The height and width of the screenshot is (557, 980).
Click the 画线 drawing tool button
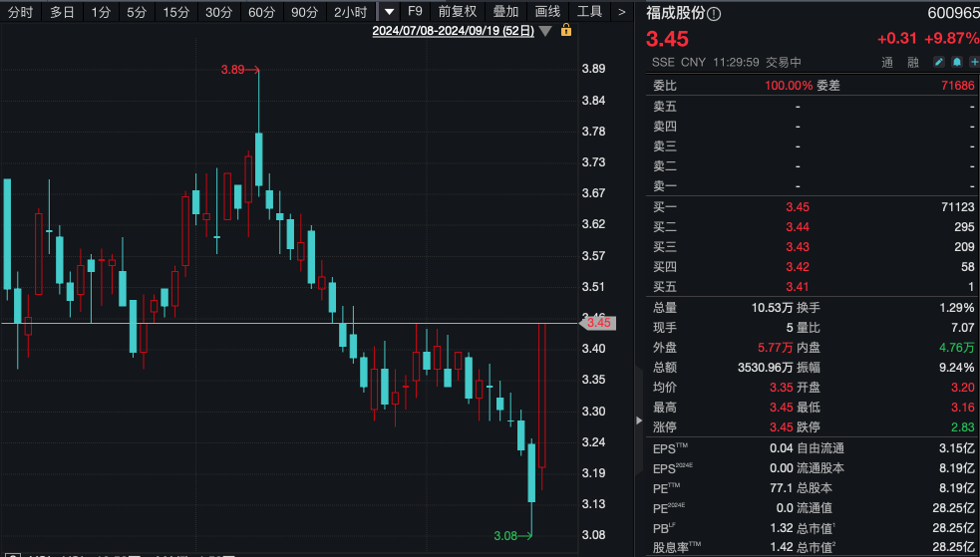(547, 12)
